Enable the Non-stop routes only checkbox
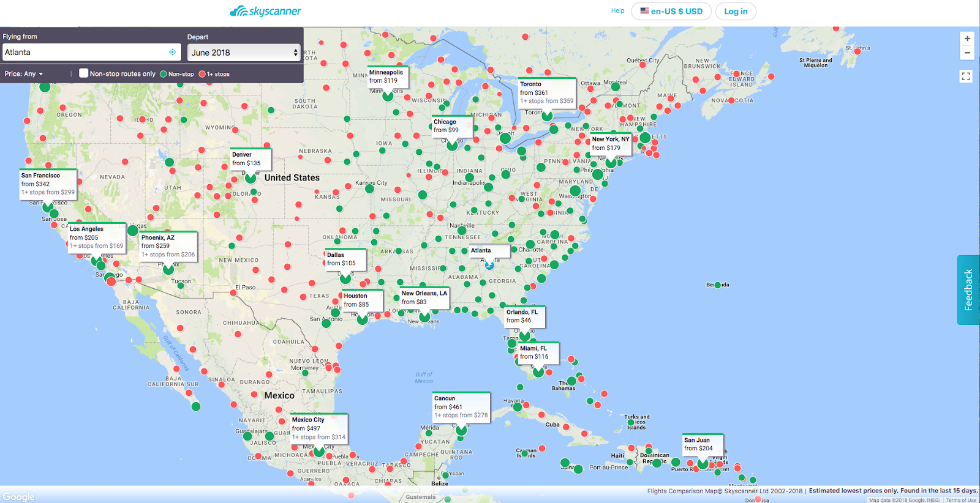The width and height of the screenshot is (980, 503). coord(84,73)
